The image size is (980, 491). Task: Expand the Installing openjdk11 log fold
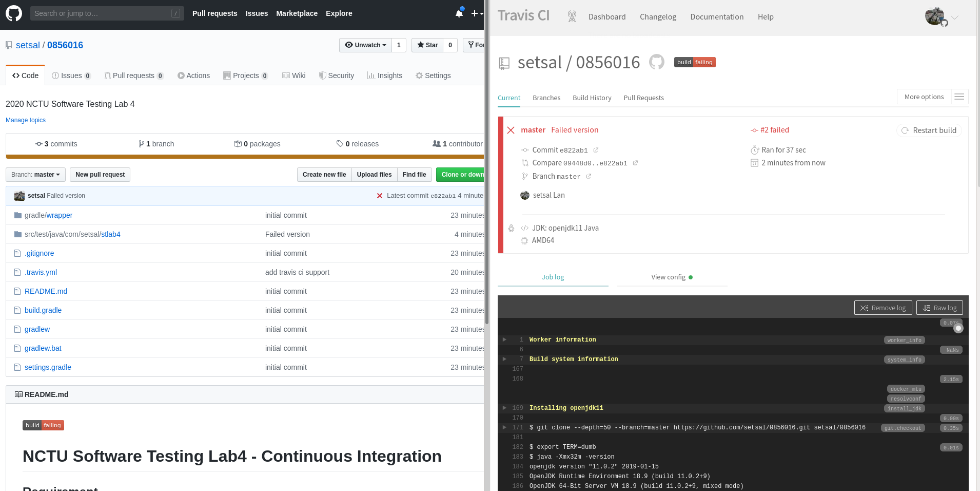(x=504, y=408)
